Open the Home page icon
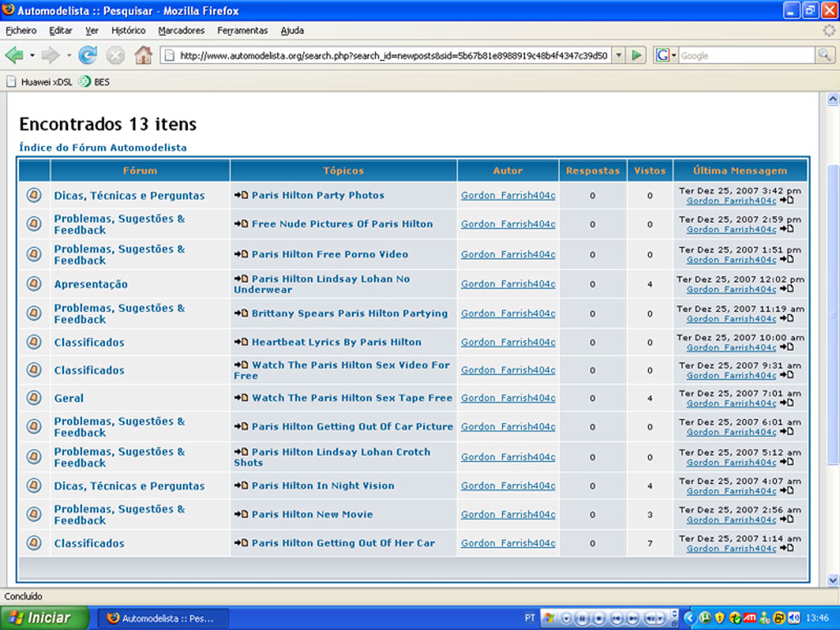Viewport: 840px width, 630px height. pos(143,55)
